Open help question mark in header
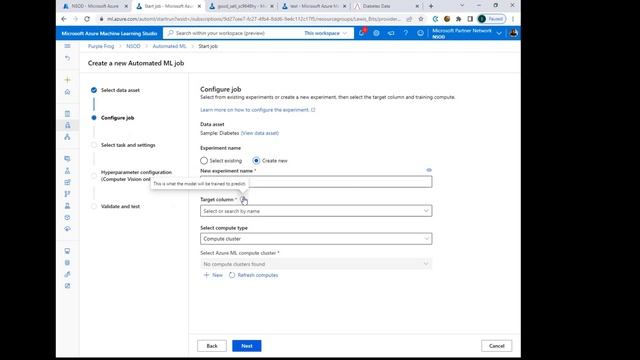 (x=406, y=33)
